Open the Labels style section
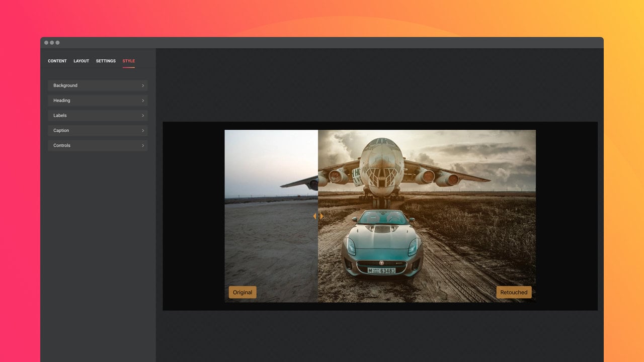The height and width of the screenshot is (362, 644). click(x=98, y=116)
